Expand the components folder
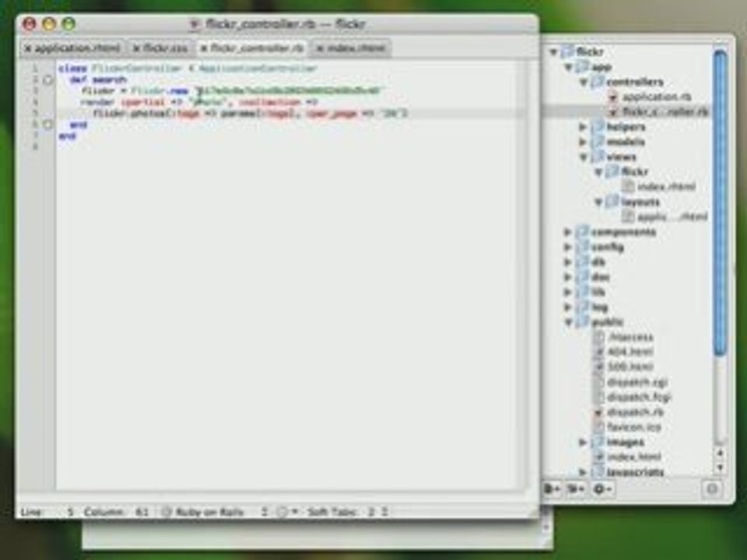Viewport: 747px width, 560px height. 568,232
